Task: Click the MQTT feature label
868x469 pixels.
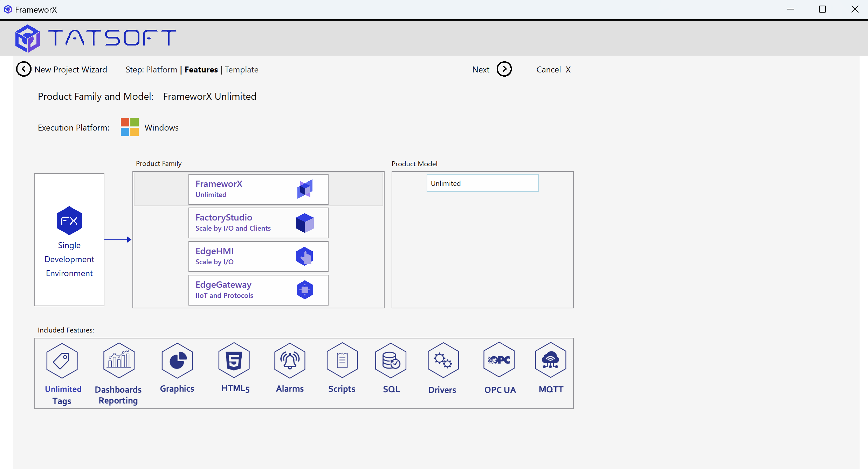Action: [551, 390]
